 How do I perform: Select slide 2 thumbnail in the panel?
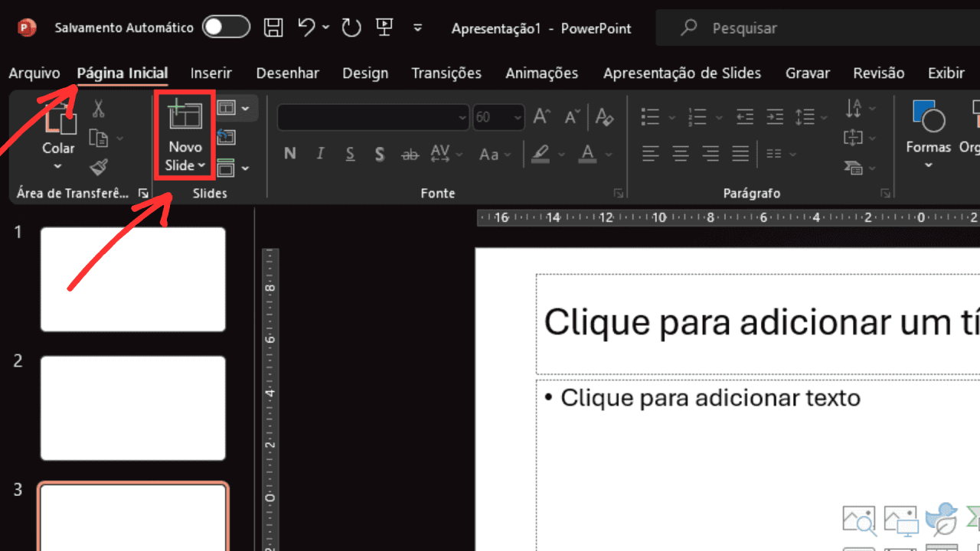pyautogui.click(x=132, y=408)
